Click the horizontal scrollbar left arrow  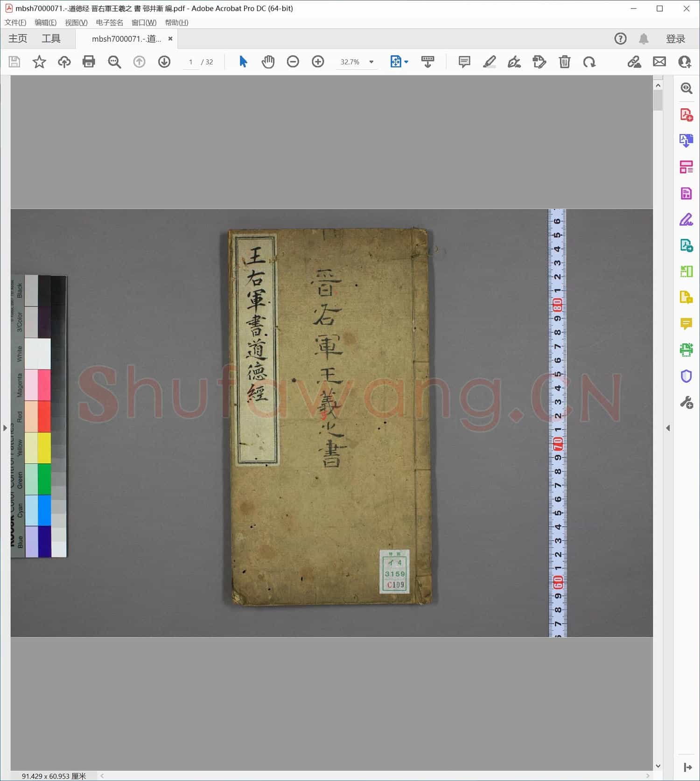[102, 776]
